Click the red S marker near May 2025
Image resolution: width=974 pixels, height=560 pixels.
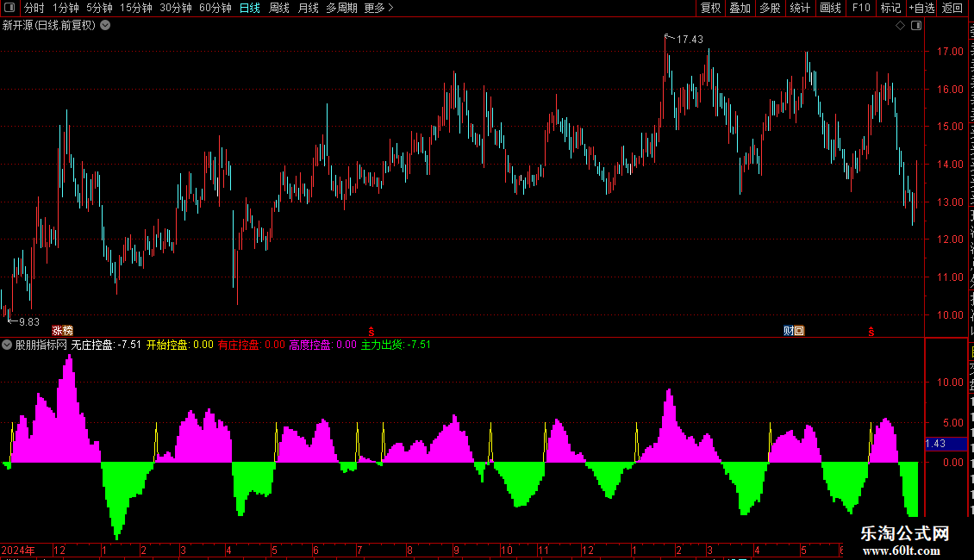pyautogui.click(x=871, y=332)
